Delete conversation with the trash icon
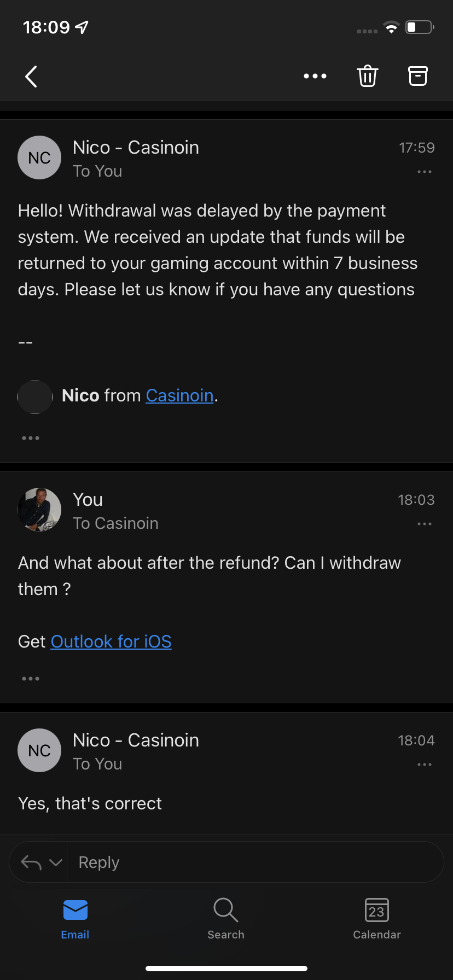Screen dimensions: 453x980 (368, 77)
